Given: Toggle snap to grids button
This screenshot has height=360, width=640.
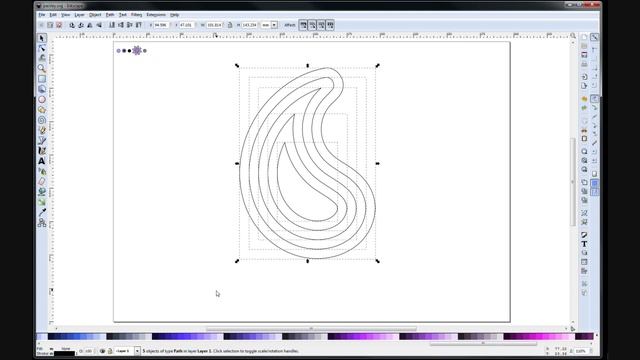Looking at the screenshot, I should (594, 183).
